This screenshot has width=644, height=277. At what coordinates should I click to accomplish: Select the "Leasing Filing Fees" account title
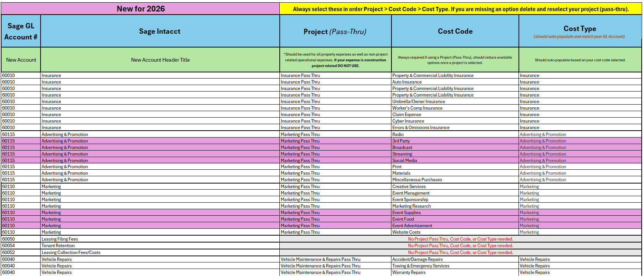[x=160, y=239]
